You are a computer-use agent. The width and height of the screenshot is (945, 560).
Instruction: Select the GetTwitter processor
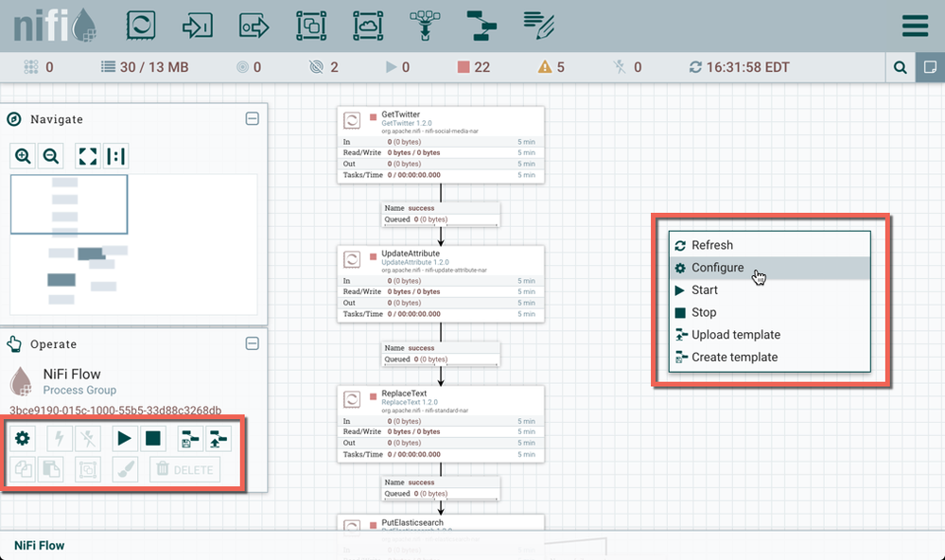click(x=441, y=145)
